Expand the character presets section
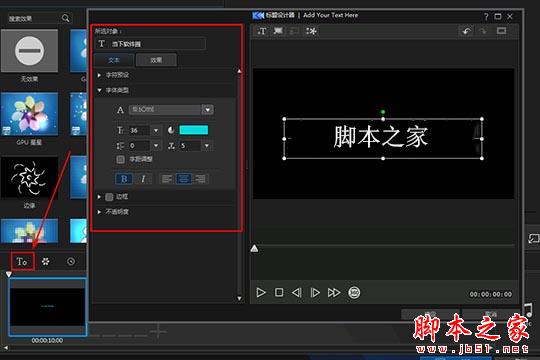This screenshot has height=360, width=540. click(x=99, y=75)
